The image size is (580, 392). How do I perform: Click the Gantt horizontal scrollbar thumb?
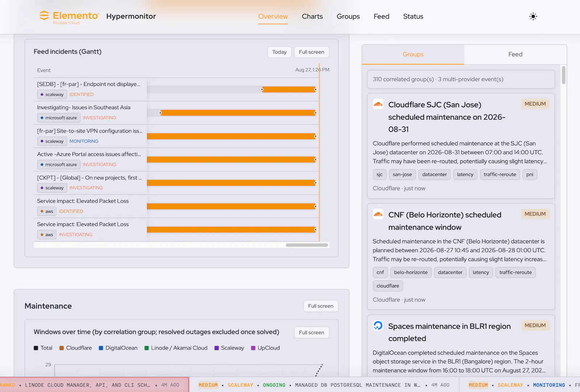307,245
